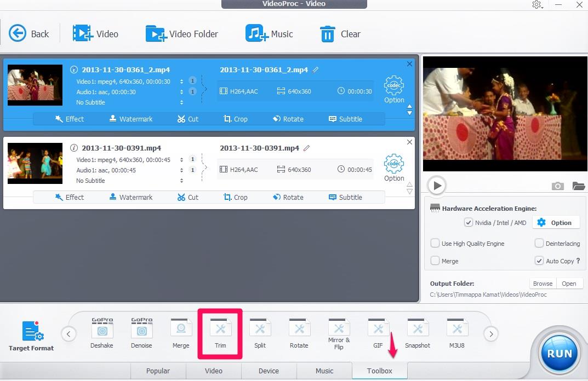Show Auto Copy help question mark
This screenshot has width=588, height=381.
coord(578,261)
